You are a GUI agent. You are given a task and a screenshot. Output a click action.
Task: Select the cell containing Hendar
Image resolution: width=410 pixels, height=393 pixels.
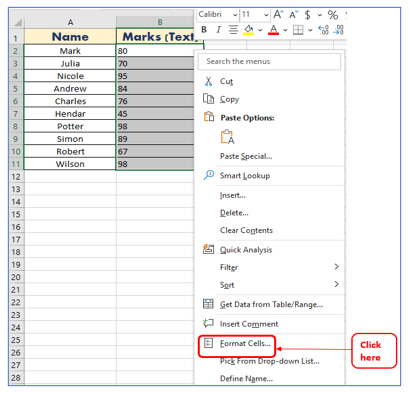point(70,114)
